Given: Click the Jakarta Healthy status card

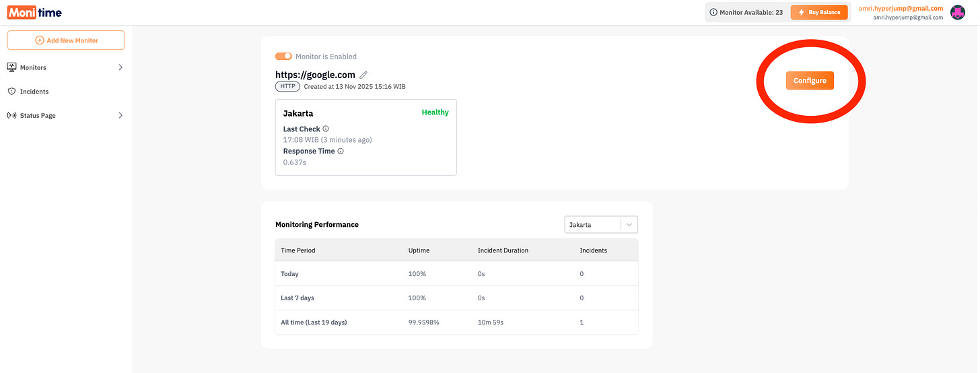Looking at the screenshot, I should [365, 137].
